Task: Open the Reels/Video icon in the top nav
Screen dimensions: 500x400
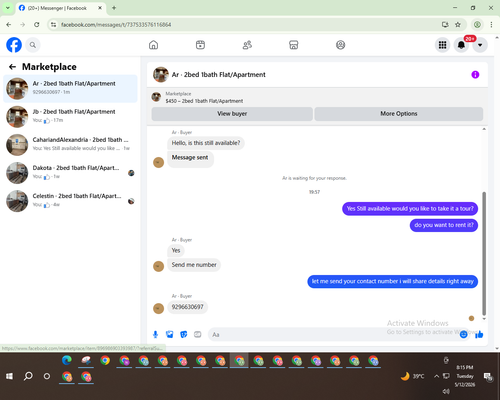Action: (200, 45)
